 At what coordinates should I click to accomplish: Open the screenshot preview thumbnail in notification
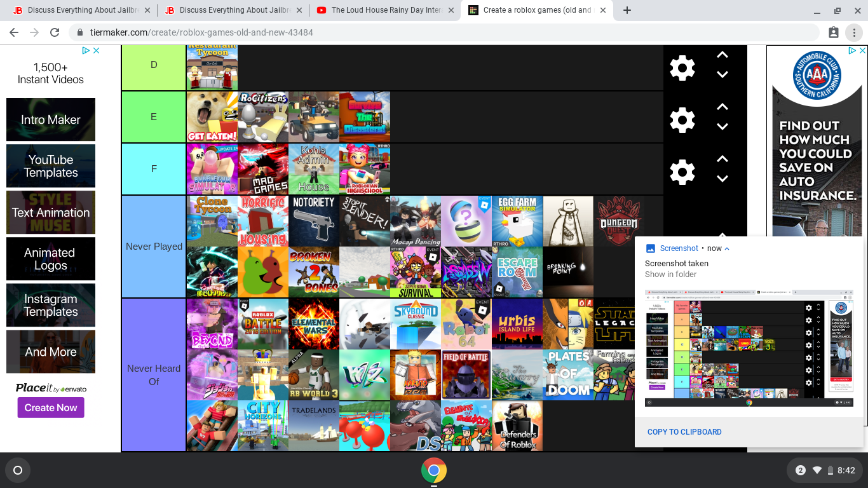[x=749, y=348]
